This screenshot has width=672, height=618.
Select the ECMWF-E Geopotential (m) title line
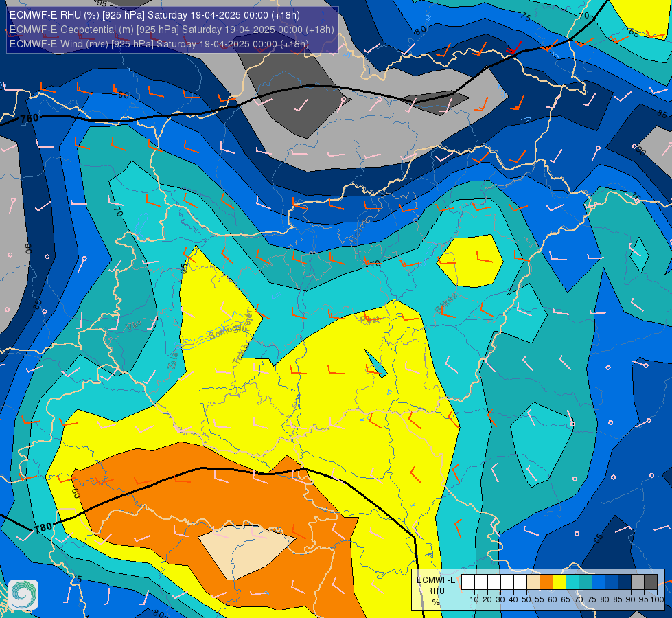pos(172,30)
